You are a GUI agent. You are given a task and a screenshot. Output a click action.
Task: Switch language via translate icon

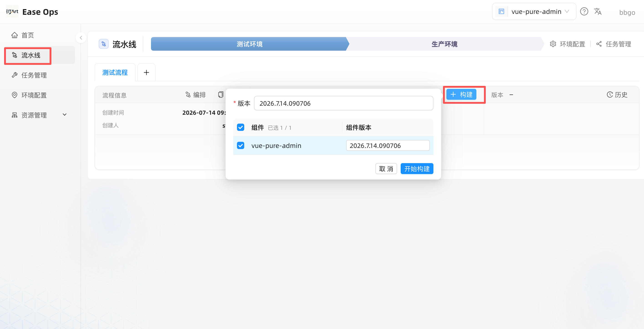click(598, 12)
